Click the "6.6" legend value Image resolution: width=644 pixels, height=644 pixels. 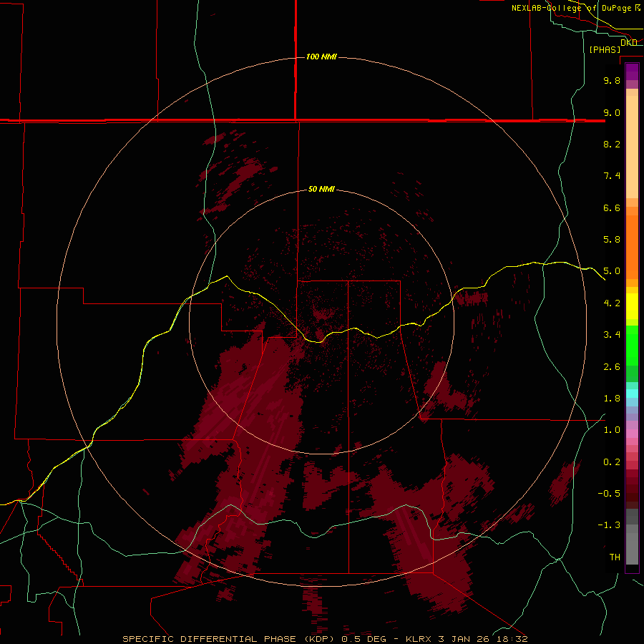pyautogui.click(x=612, y=208)
